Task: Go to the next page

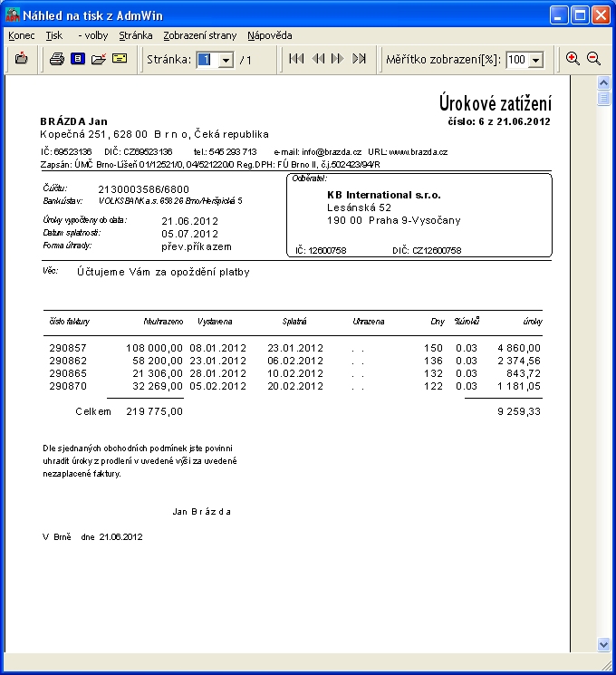Action: (x=338, y=59)
